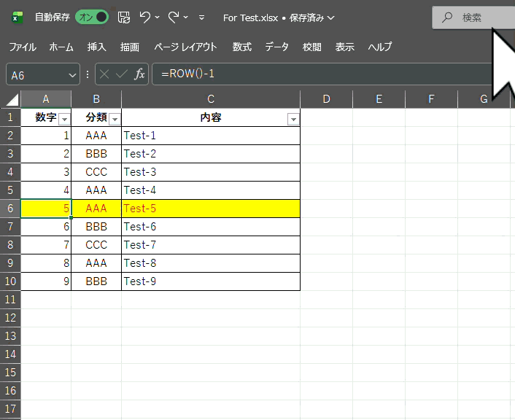Click the CCC cell in row 8
The image size is (515, 420).
(96, 245)
